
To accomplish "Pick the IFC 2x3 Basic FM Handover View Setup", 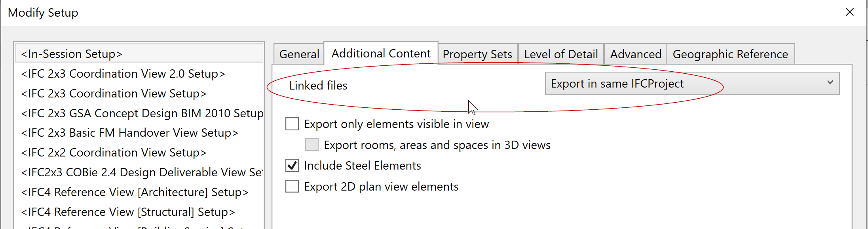I will point(129,133).
